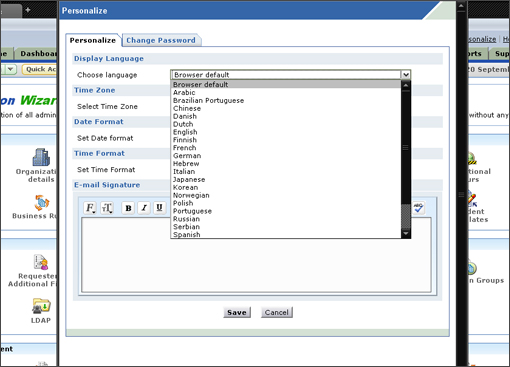This screenshot has width=510, height=367.
Task: Click the Cancel button
Action: pyautogui.click(x=277, y=312)
